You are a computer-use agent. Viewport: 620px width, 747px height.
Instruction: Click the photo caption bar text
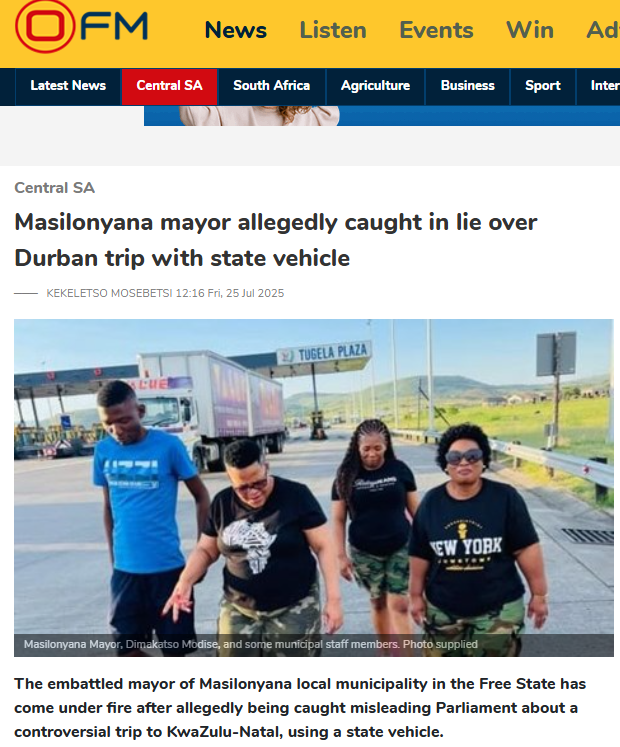tap(251, 645)
